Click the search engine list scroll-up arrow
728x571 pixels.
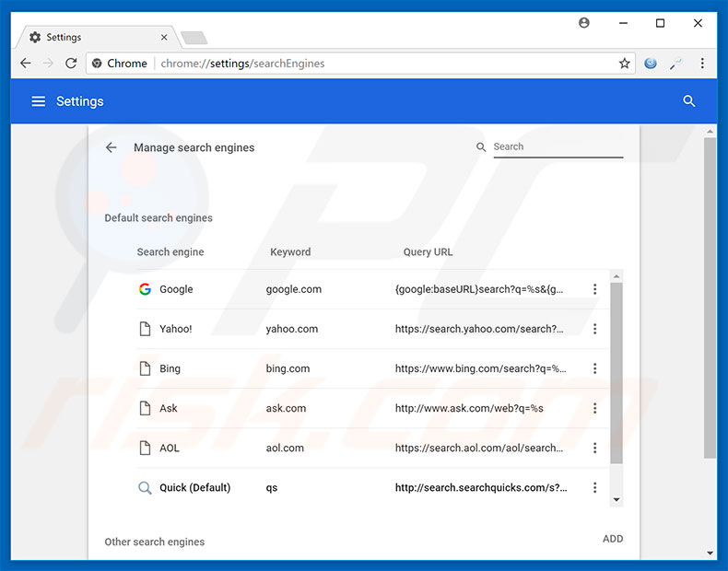pos(616,276)
